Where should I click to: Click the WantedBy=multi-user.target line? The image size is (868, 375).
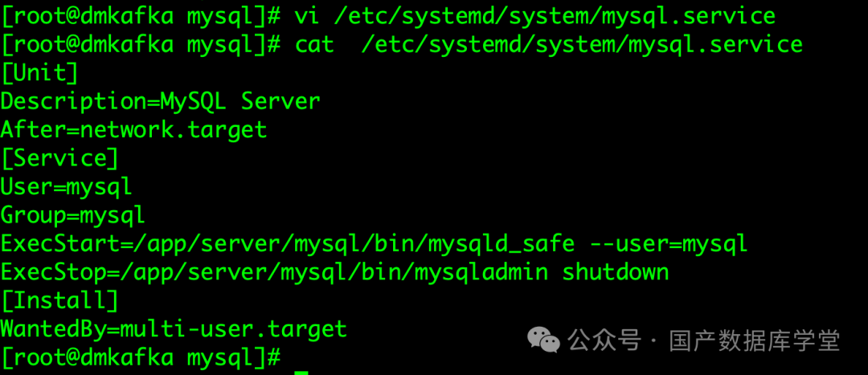[174, 328]
